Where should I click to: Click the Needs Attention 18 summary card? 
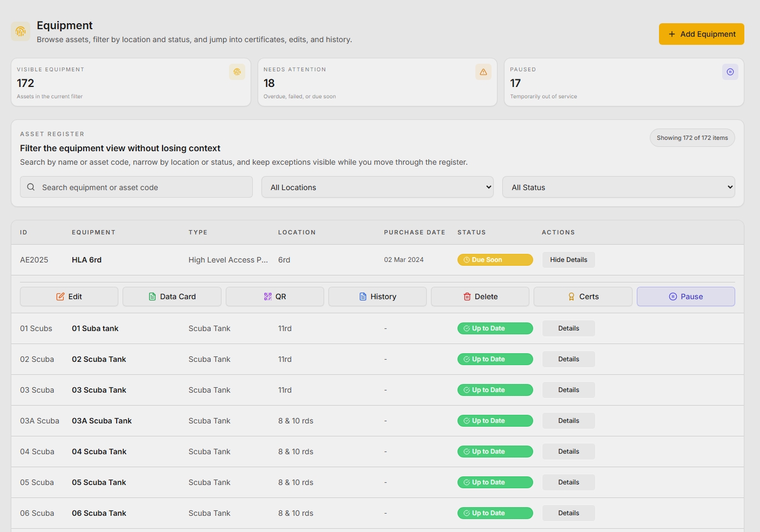click(x=378, y=82)
